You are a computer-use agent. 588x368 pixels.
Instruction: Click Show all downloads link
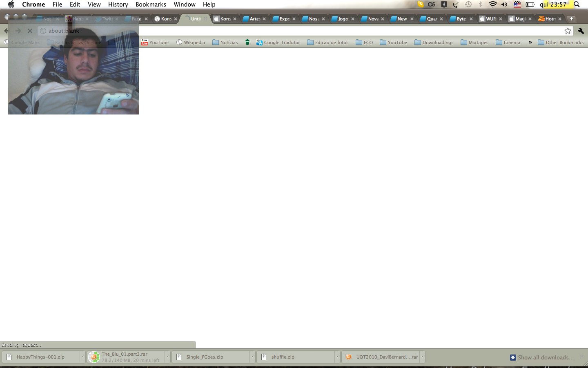pyautogui.click(x=546, y=357)
